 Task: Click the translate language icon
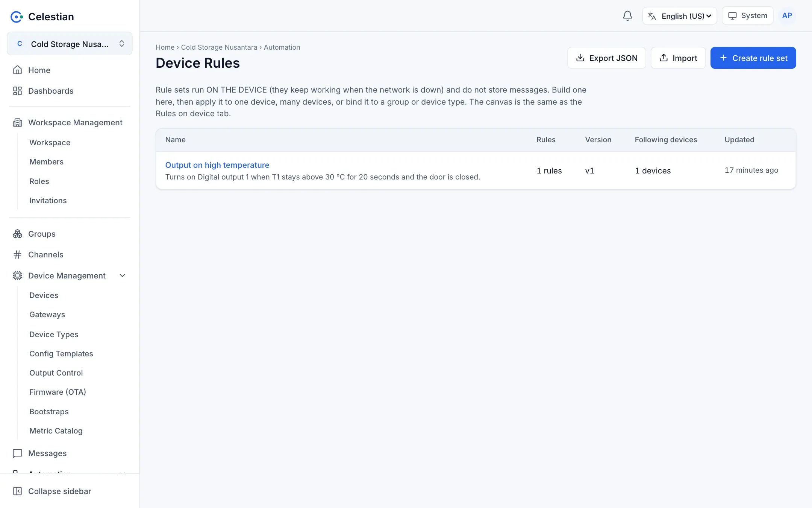652,16
